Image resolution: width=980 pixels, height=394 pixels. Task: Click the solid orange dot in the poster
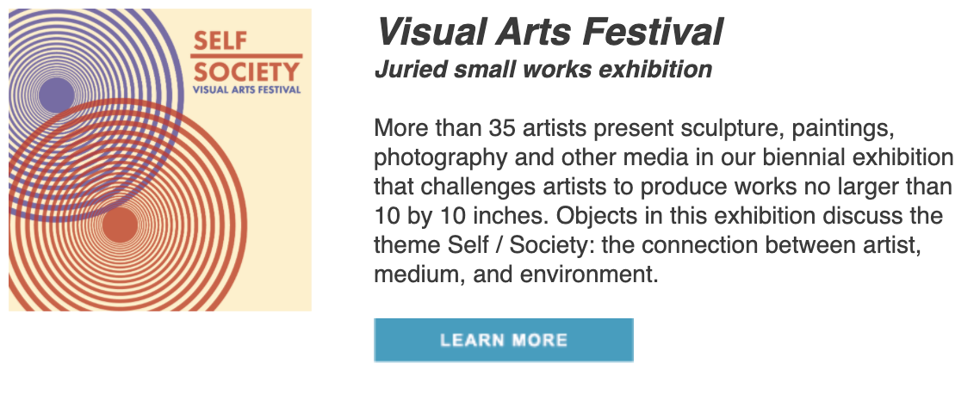[x=120, y=225]
